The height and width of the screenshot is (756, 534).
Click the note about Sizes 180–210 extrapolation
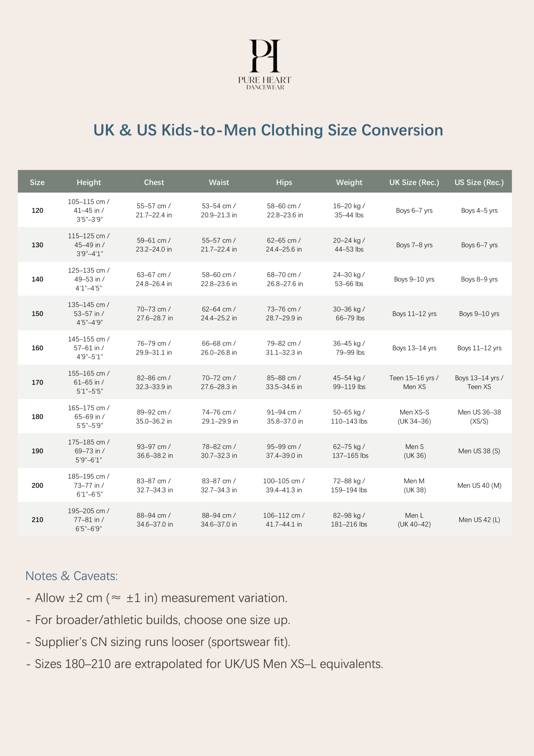click(x=208, y=664)
